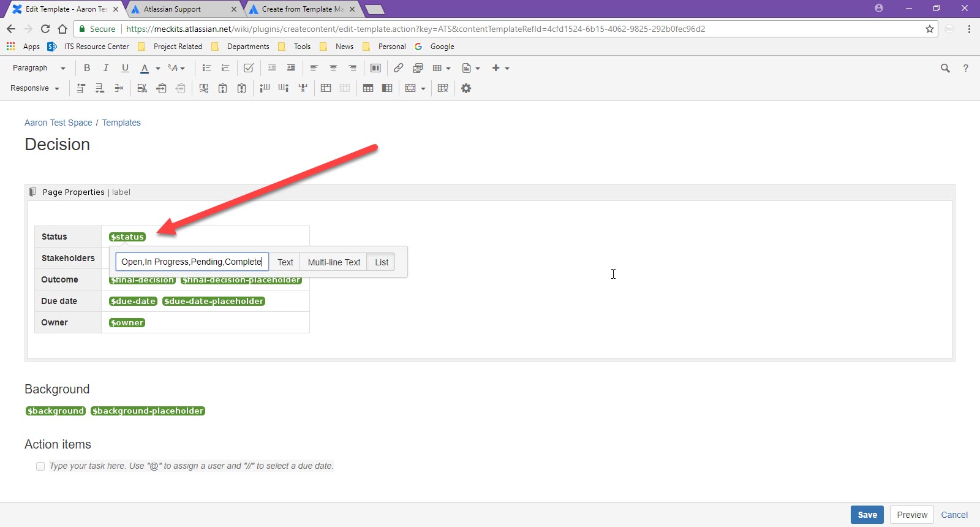The height and width of the screenshot is (527, 980).
Task: Tick the action item task checkbox
Action: pyautogui.click(x=40, y=466)
